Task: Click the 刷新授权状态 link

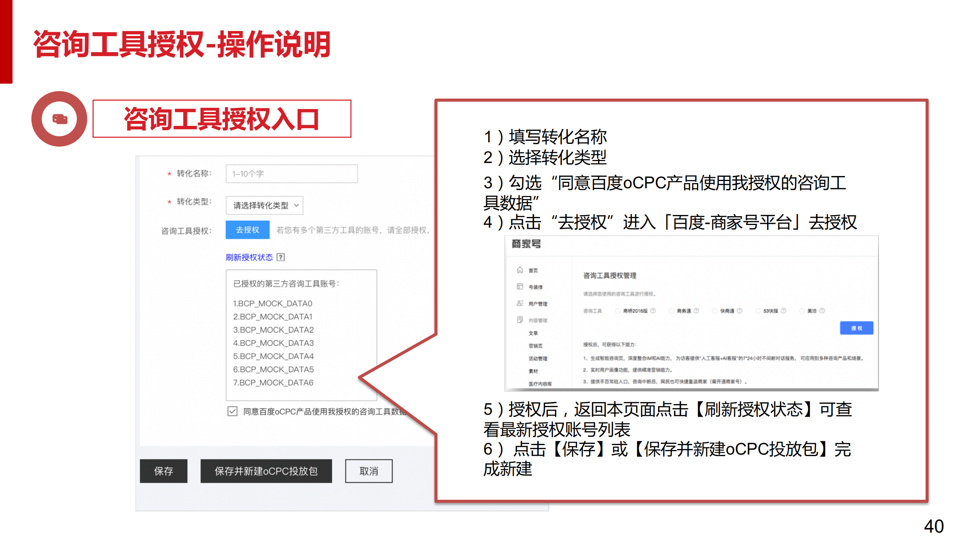Action: pos(249,257)
